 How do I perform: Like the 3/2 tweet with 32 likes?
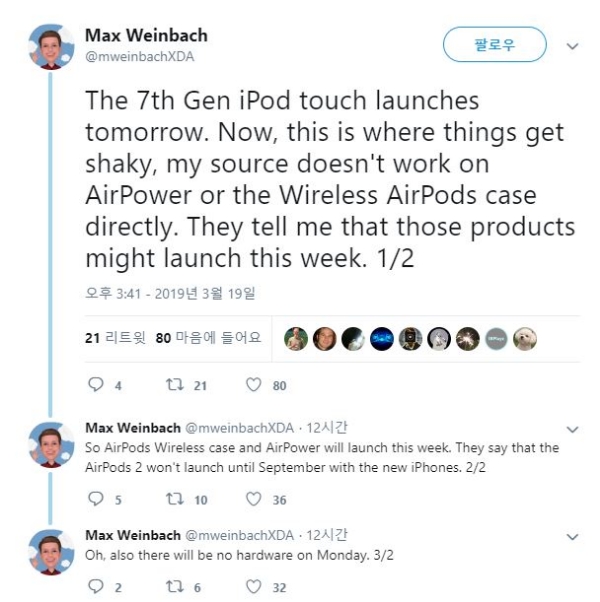click(x=253, y=586)
